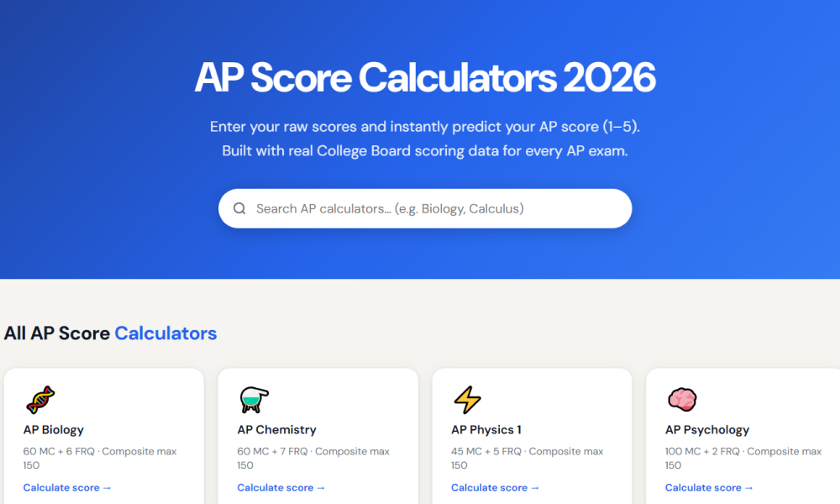Select the DNA helix icon on AP Biology card

[x=43, y=398]
